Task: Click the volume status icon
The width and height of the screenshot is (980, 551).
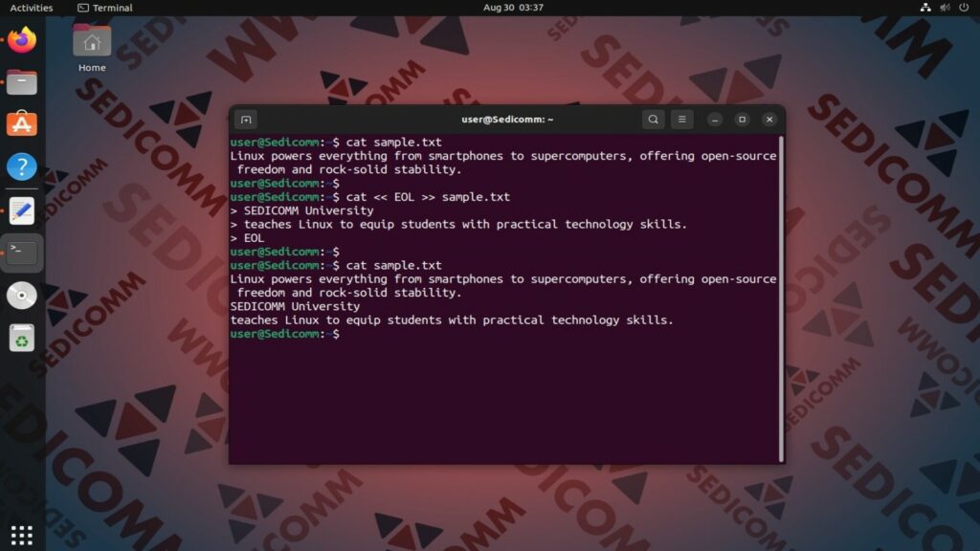Action: pyautogui.click(x=945, y=8)
